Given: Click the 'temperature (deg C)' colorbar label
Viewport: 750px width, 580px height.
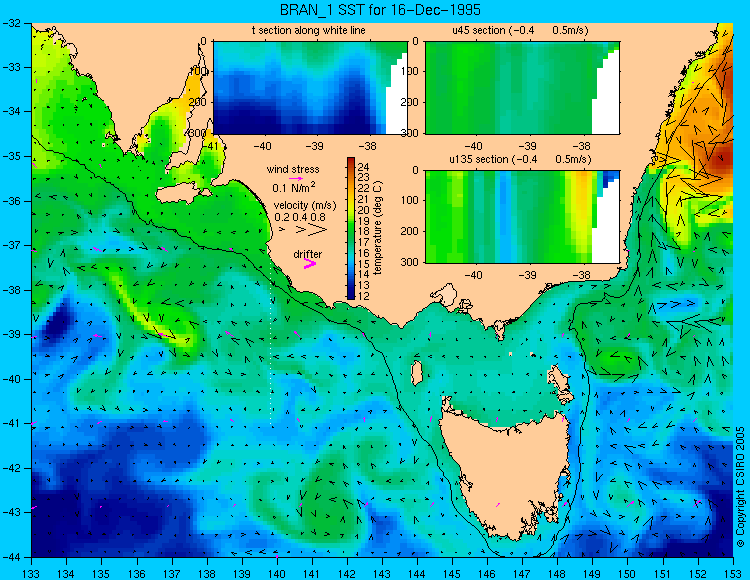Looking at the screenshot, I should coord(378,228).
